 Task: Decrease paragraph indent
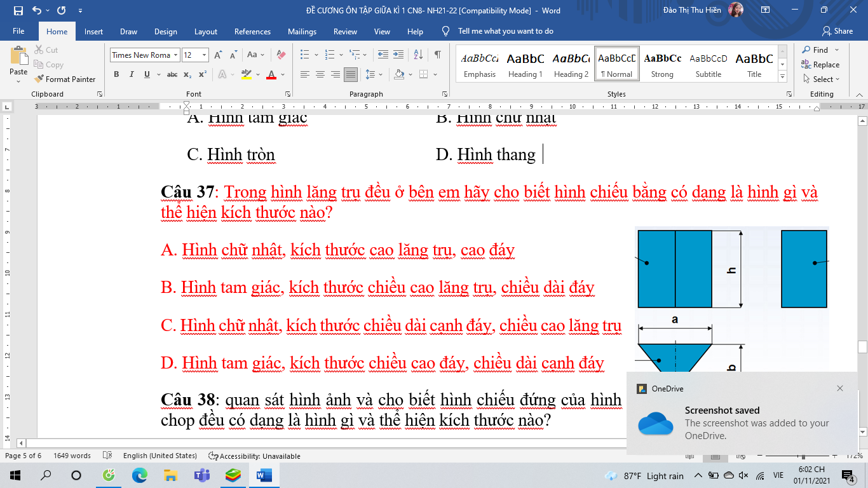click(383, 55)
